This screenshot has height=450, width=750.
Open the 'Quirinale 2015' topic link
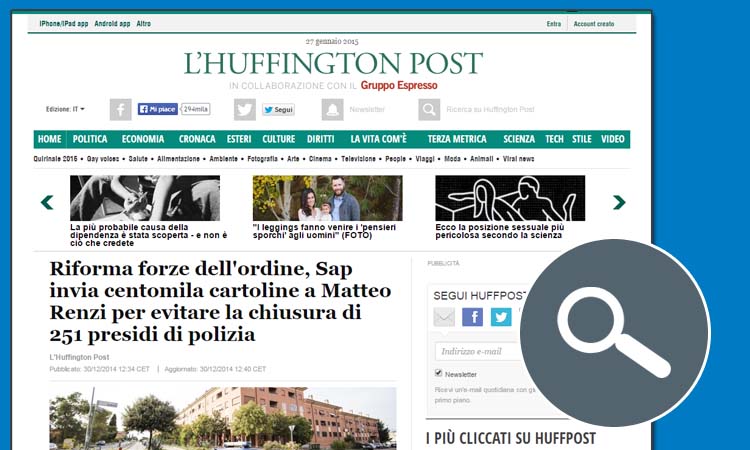(55, 159)
